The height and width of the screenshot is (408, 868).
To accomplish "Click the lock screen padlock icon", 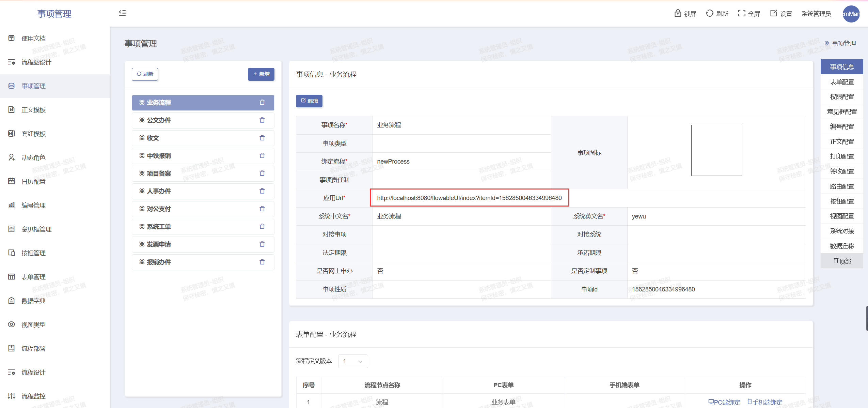I will click(678, 13).
